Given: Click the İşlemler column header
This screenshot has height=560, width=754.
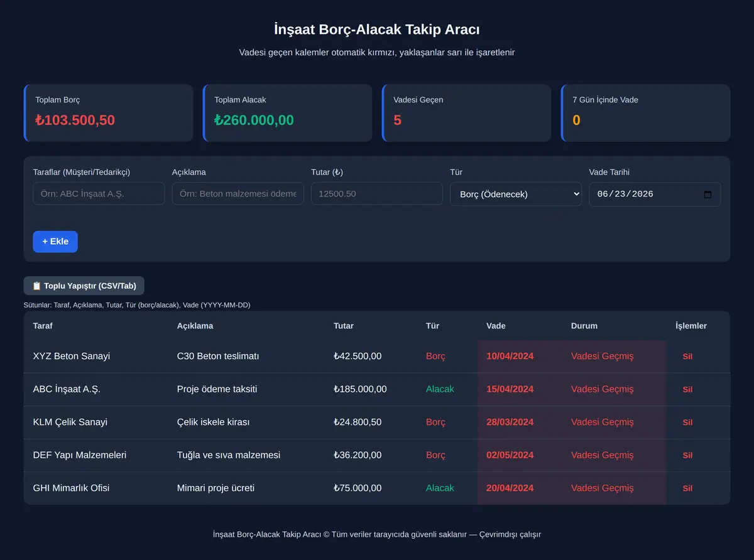Looking at the screenshot, I should (x=691, y=326).
